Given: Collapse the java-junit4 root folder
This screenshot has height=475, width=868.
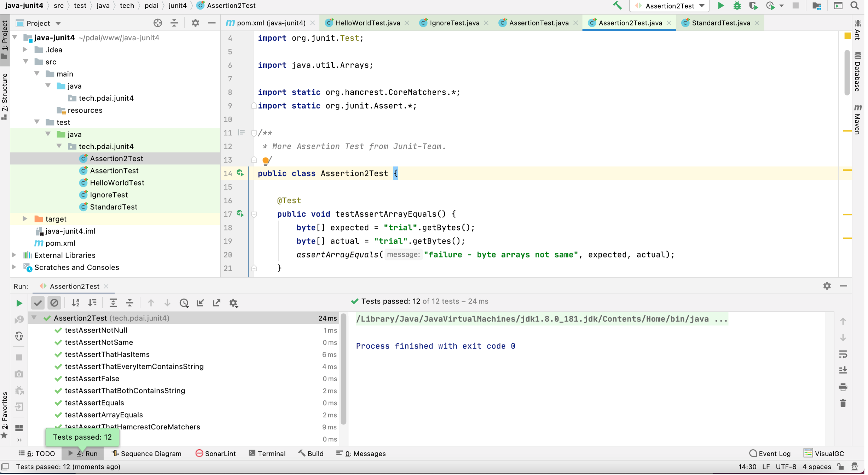Looking at the screenshot, I should 15,37.
